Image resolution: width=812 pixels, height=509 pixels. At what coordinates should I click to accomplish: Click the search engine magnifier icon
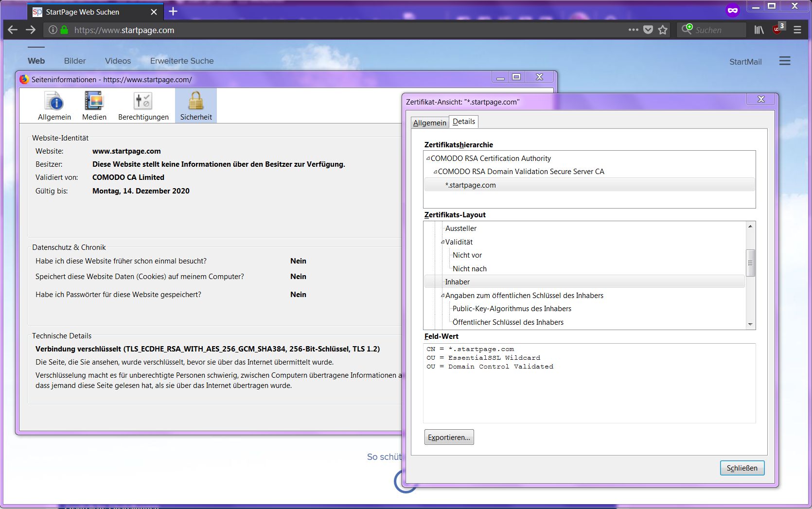click(687, 29)
